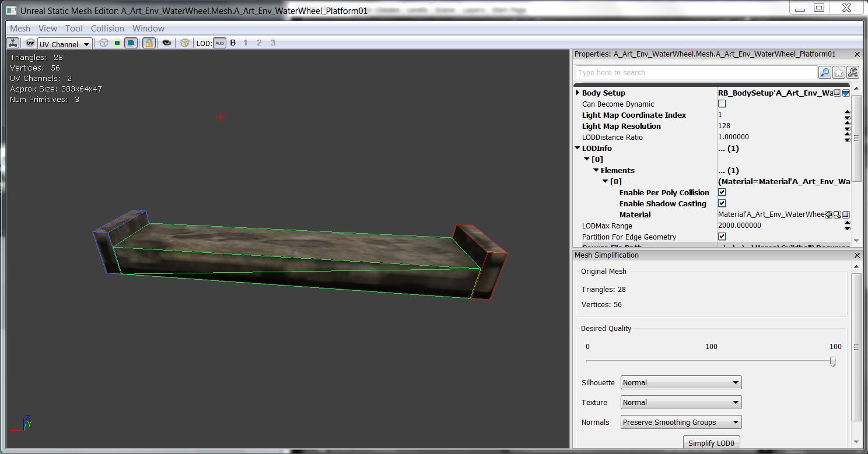Click LODDistance Ratio stepper
Image resolution: width=868 pixels, height=454 pixels.
pyautogui.click(x=848, y=138)
